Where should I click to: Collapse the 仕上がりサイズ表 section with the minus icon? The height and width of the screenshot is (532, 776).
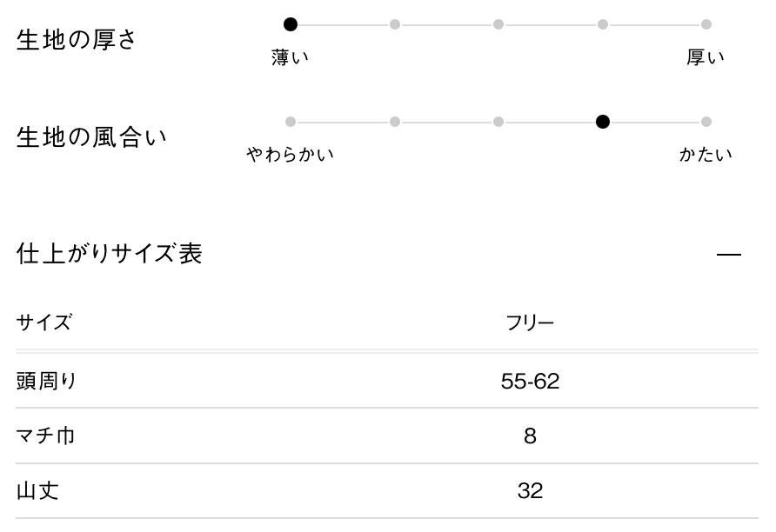pyautogui.click(x=728, y=255)
